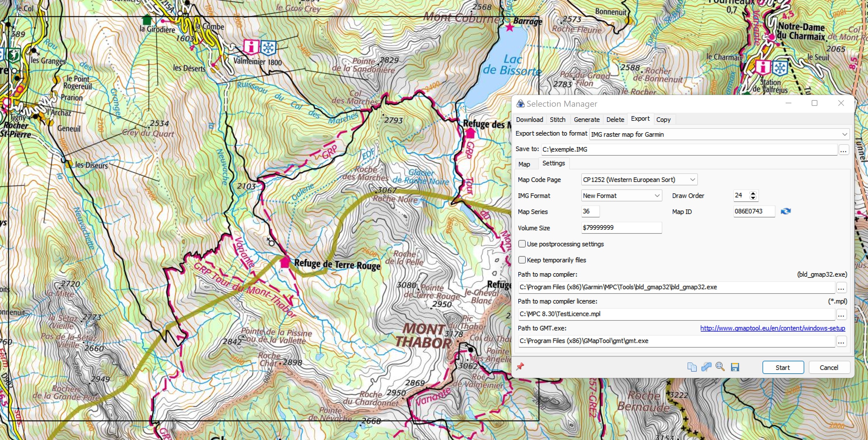Screen dimensions: 868x440
Task: Click the Selection Manager title bar app icon
Action: click(x=521, y=104)
